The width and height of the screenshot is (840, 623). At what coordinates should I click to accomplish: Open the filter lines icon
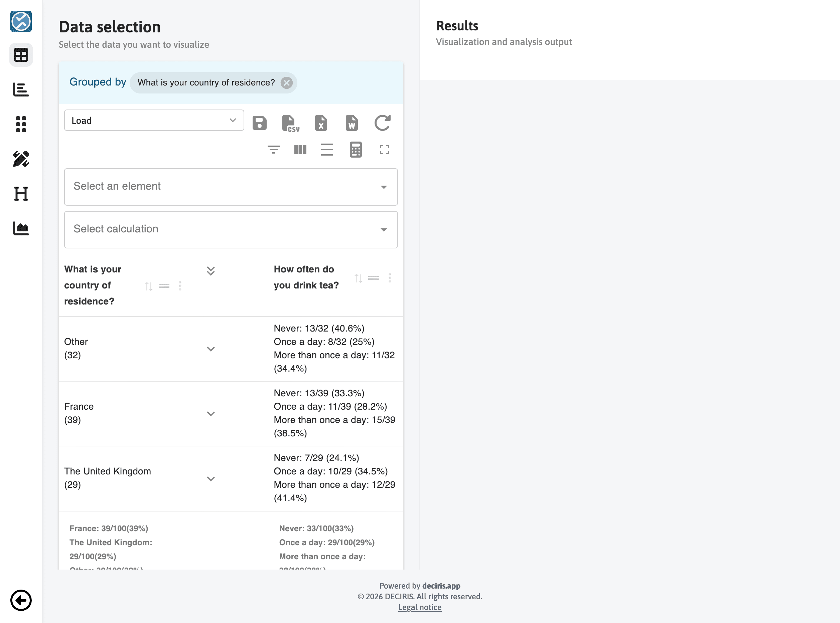point(273,150)
